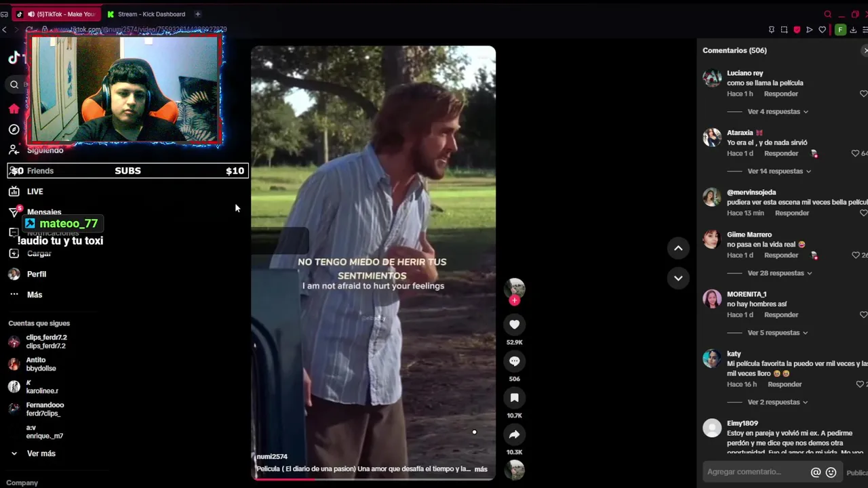Expand Ver 14 respuestas under Ataraxia

[x=779, y=171]
